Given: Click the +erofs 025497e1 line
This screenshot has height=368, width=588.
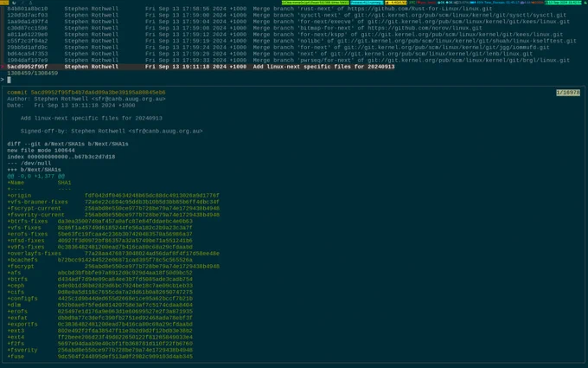Looking at the screenshot, I should (x=99, y=312).
